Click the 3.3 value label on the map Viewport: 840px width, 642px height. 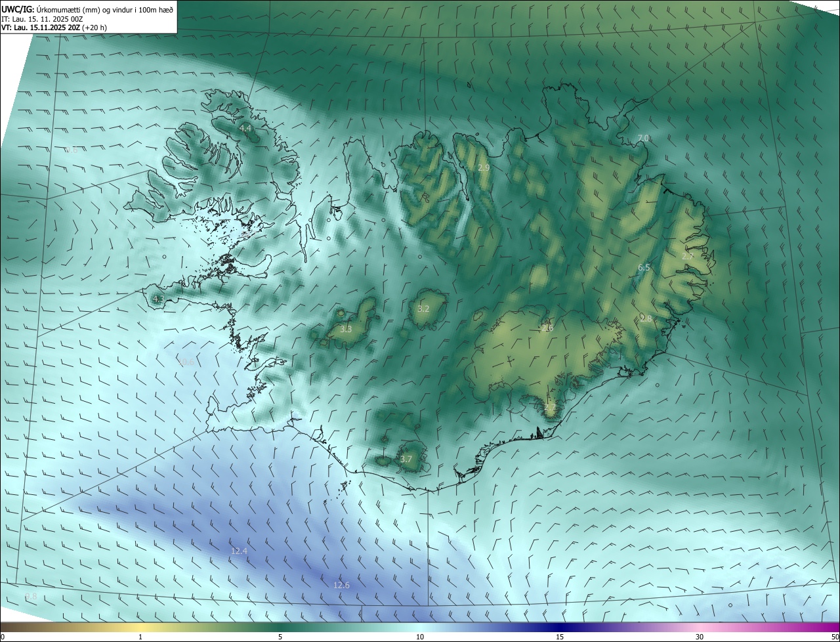(346, 330)
